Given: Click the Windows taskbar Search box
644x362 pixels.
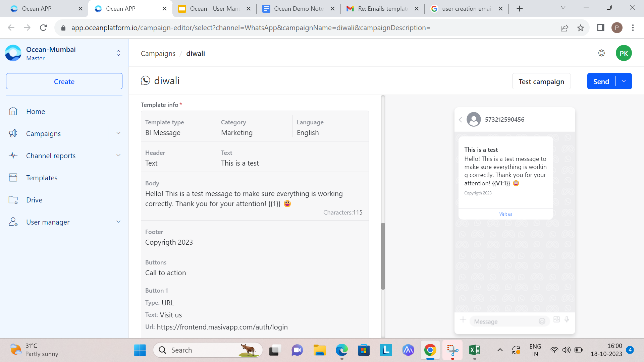Looking at the screenshot, I should pyautogui.click(x=208, y=350).
